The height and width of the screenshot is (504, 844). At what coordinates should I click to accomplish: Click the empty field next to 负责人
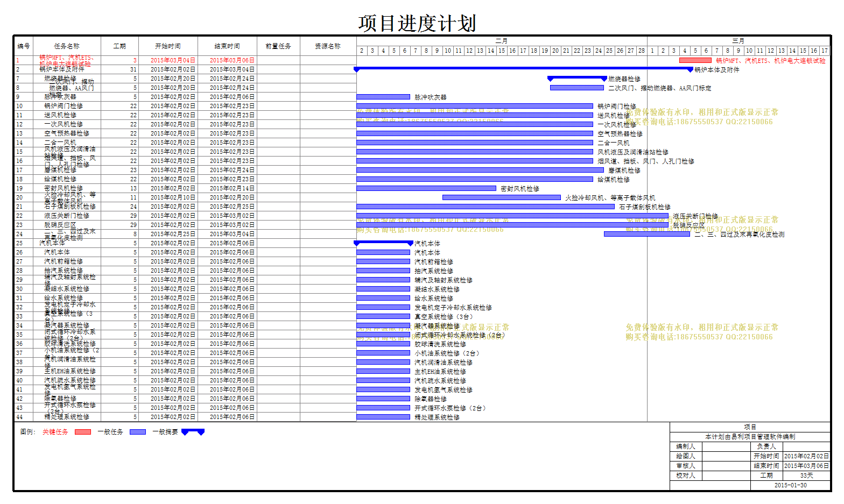[807, 446]
